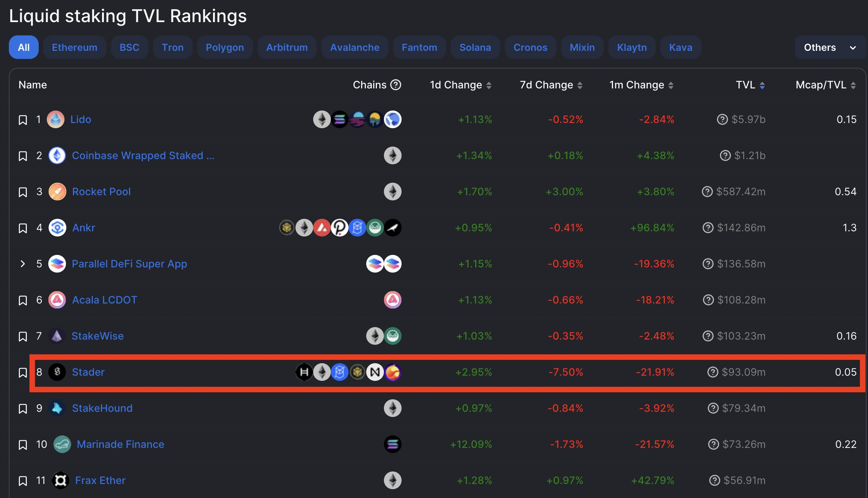Click the help icon beside Lido's TVL
The image size is (868, 498).
pos(722,119)
